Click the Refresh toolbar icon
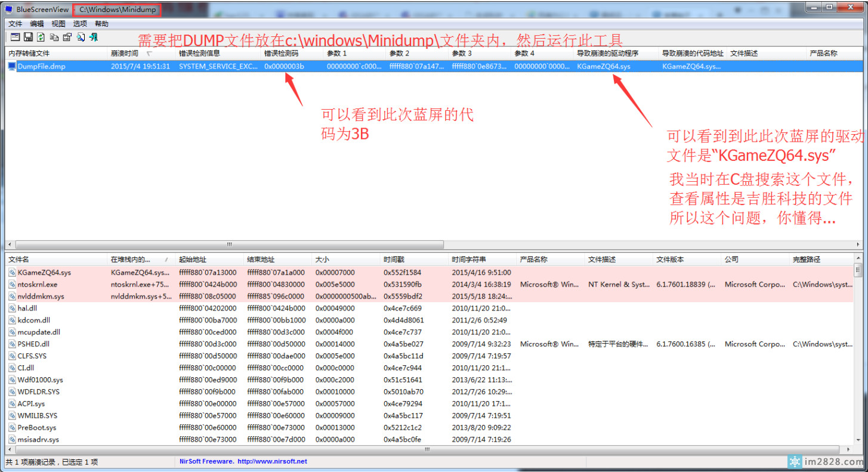This screenshot has width=868, height=472. click(x=41, y=38)
